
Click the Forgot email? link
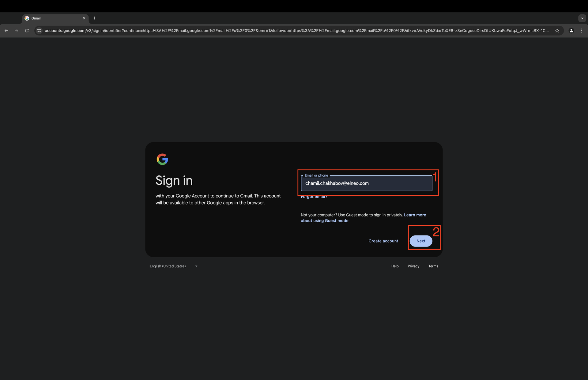tap(314, 197)
